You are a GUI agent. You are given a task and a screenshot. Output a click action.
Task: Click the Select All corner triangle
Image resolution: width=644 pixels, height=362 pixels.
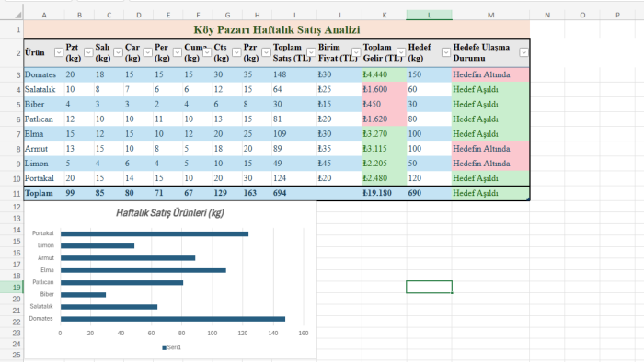[17, 16]
